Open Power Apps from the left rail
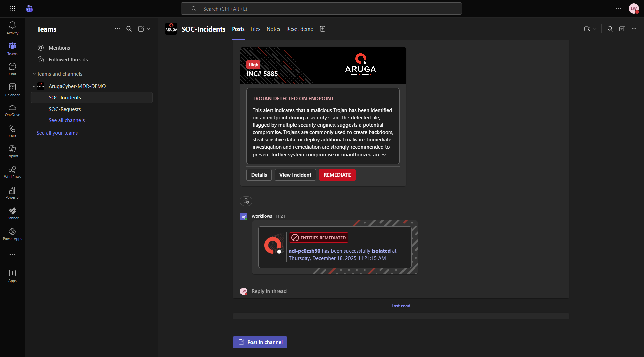The height and width of the screenshot is (357, 644). [x=12, y=234]
